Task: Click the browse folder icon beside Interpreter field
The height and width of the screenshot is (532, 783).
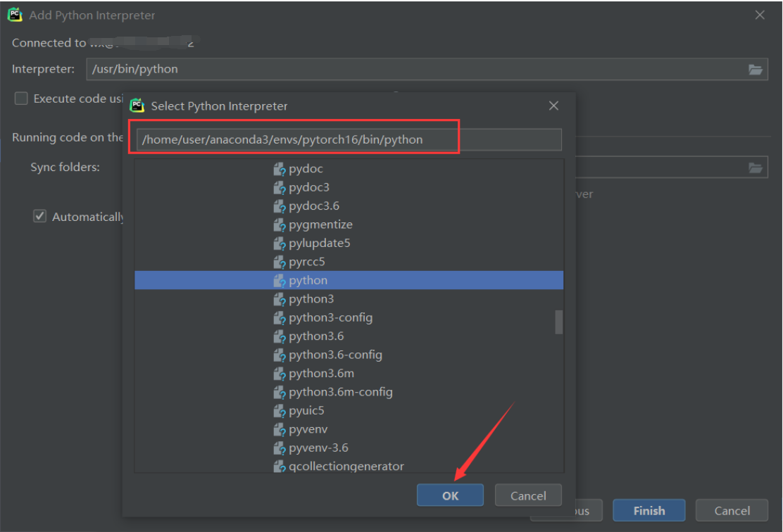Action: pos(755,70)
